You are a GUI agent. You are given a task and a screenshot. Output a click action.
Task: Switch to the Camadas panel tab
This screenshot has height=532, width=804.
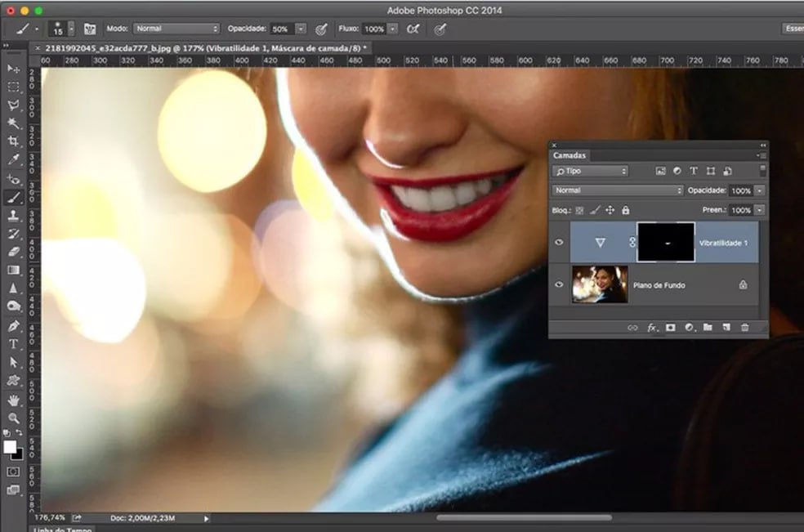[x=569, y=155]
